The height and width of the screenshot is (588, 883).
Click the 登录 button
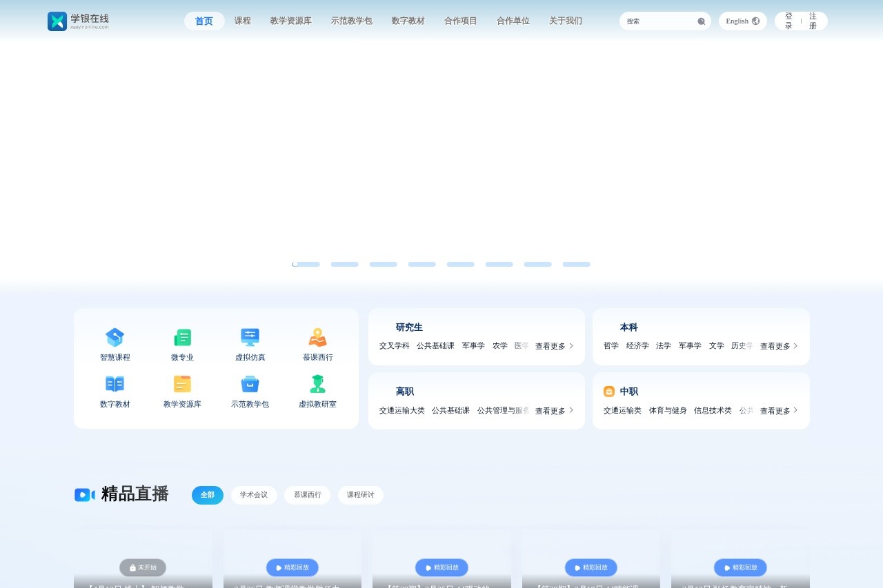pos(788,21)
